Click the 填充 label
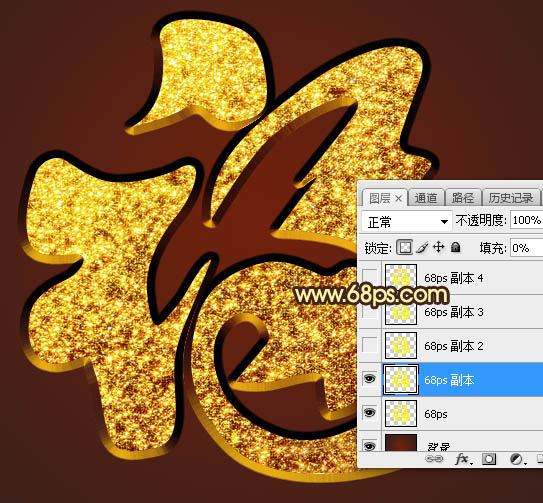Screen dimensions: 543x503 493,248
